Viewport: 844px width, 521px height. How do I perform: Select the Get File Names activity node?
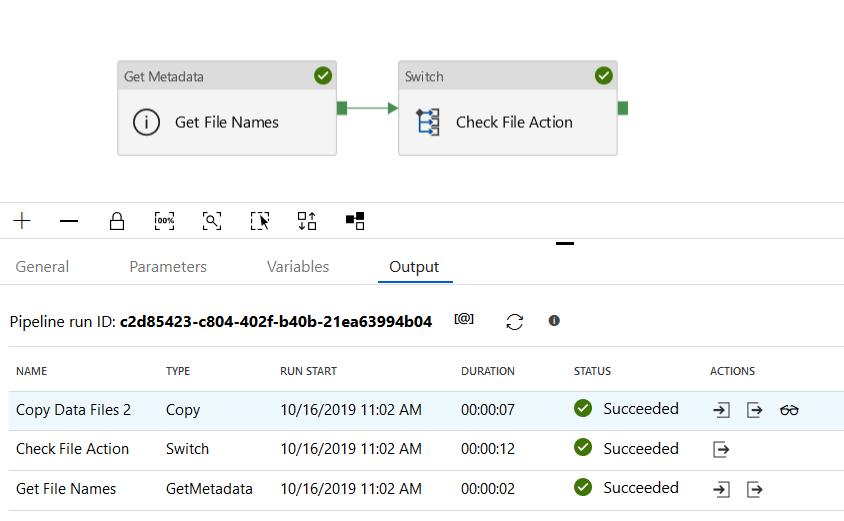click(x=227, y=122)
